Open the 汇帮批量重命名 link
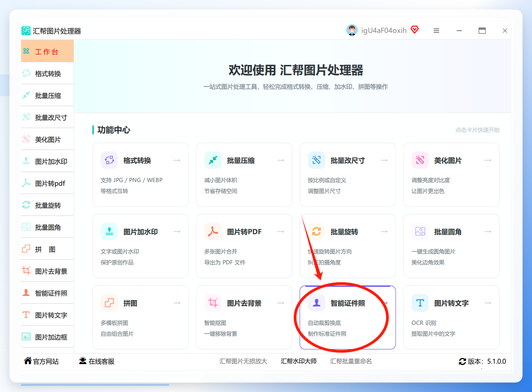532x392 pixels. click(x=351, y=361)
